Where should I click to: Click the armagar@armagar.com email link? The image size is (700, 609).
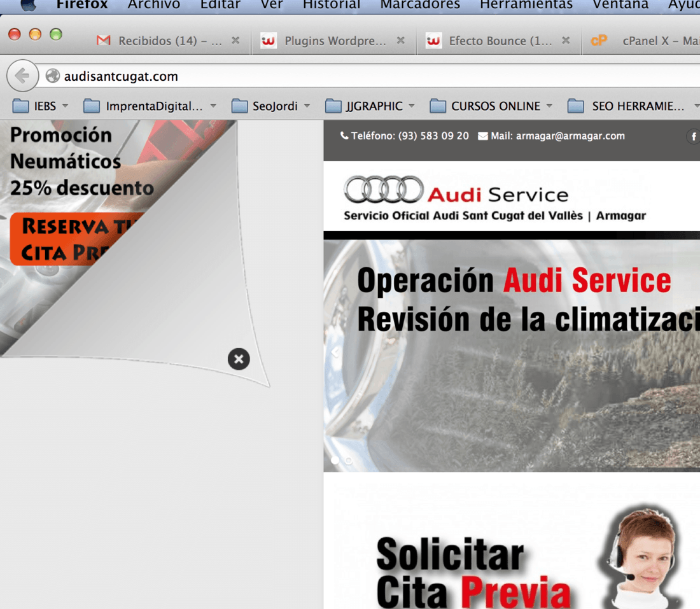571,136
